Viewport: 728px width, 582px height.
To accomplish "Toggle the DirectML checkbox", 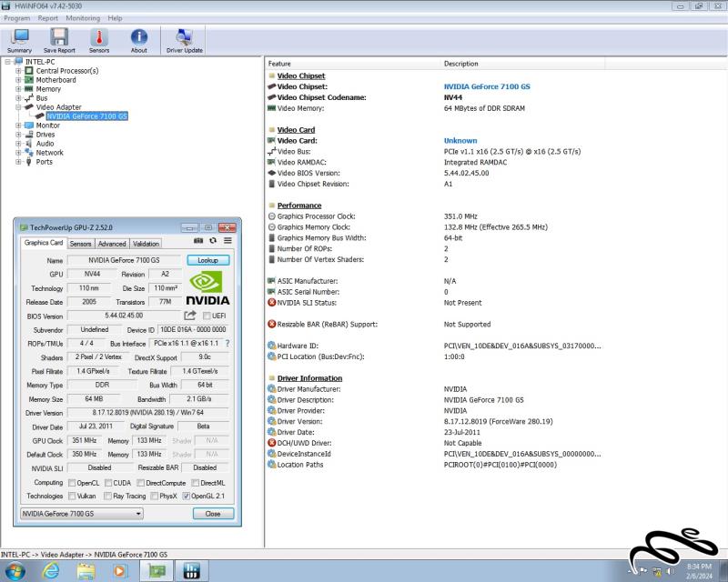I will [196, 483].
